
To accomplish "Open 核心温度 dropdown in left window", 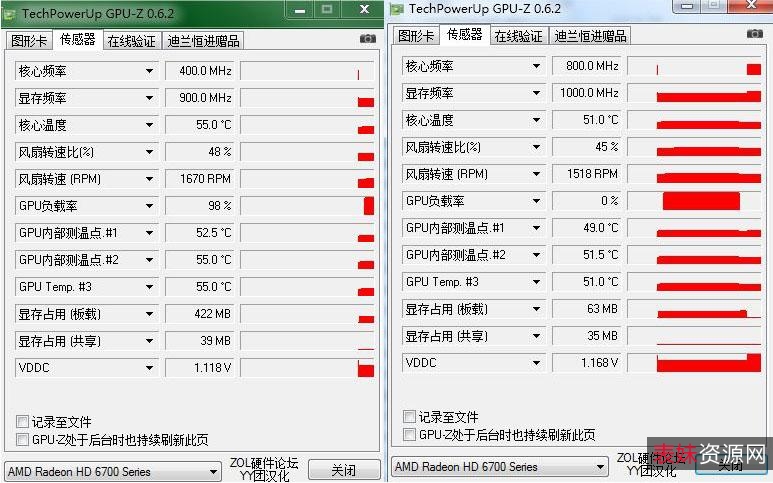I will 86,125.
